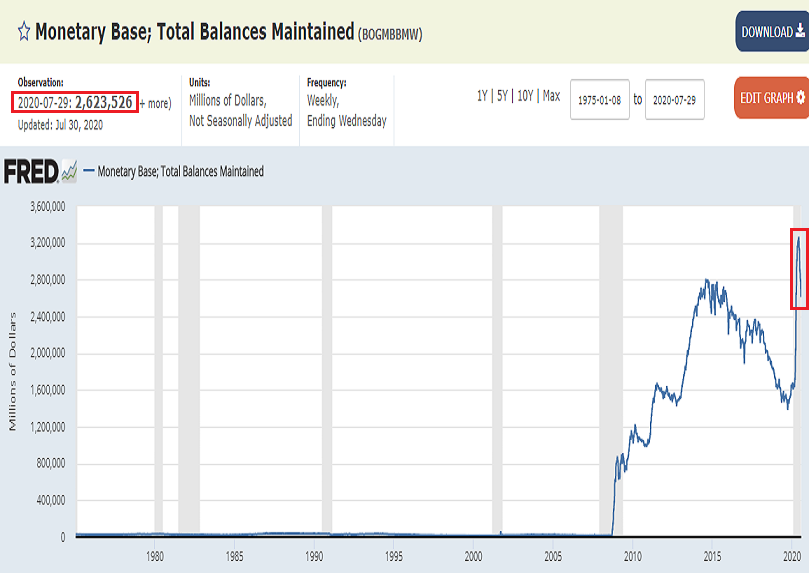Select the 10Y time range
809x573 pixels.
tap(524, 96)
